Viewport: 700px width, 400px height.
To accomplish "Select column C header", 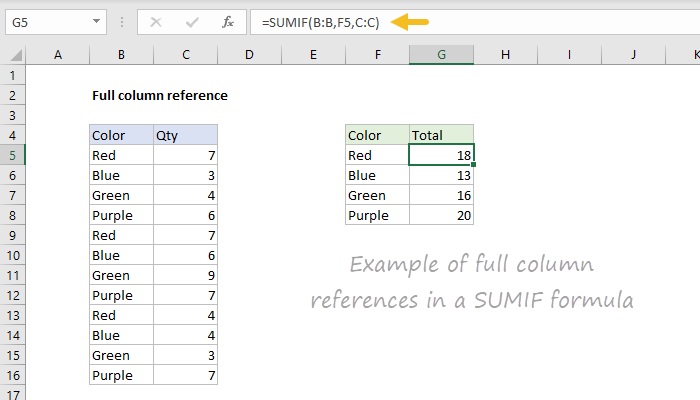I will pos(185,54).
